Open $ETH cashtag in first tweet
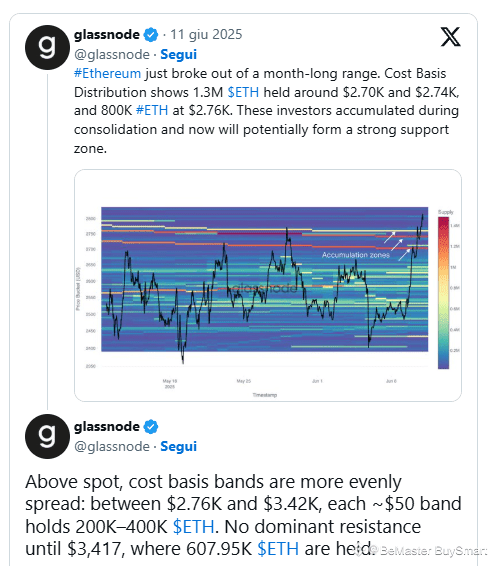Image resolution: width=495 pixels, height=566 pixels. 243,92
